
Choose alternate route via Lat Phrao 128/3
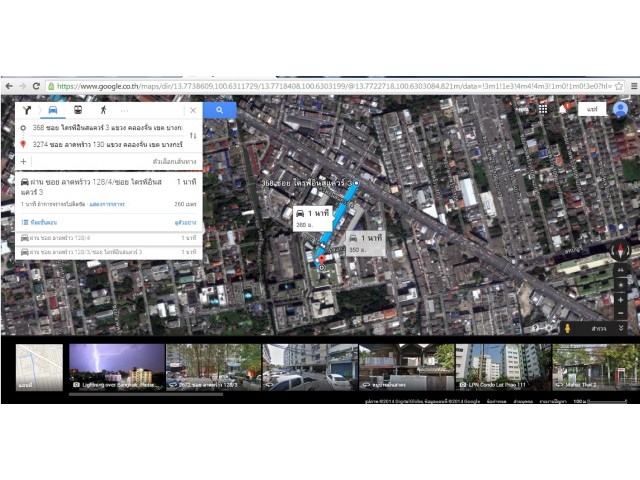(x=109, y=252)
